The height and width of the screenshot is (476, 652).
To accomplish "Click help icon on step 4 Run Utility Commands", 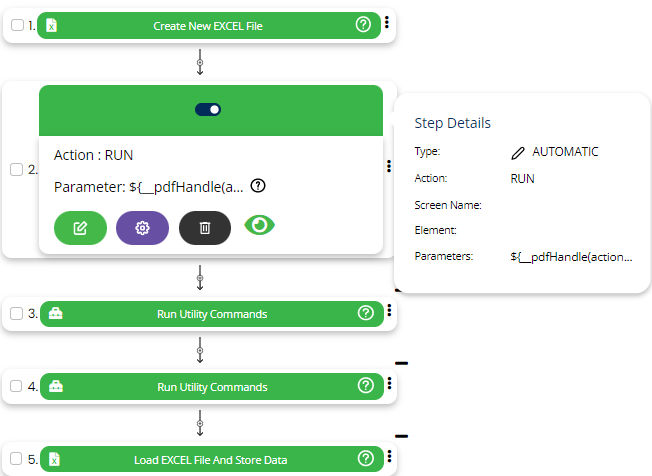I will click(365, 386).
